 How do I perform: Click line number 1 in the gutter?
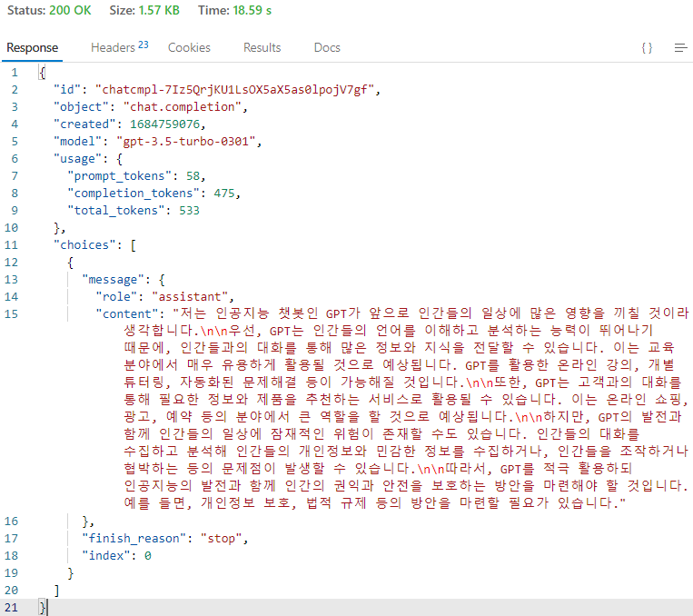tap(15, 73)
